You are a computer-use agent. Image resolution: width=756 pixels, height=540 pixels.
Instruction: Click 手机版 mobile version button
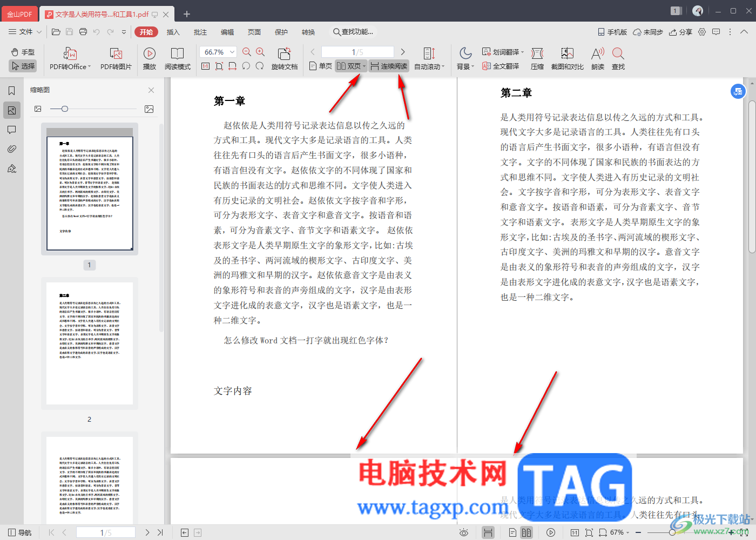point(612,32)
